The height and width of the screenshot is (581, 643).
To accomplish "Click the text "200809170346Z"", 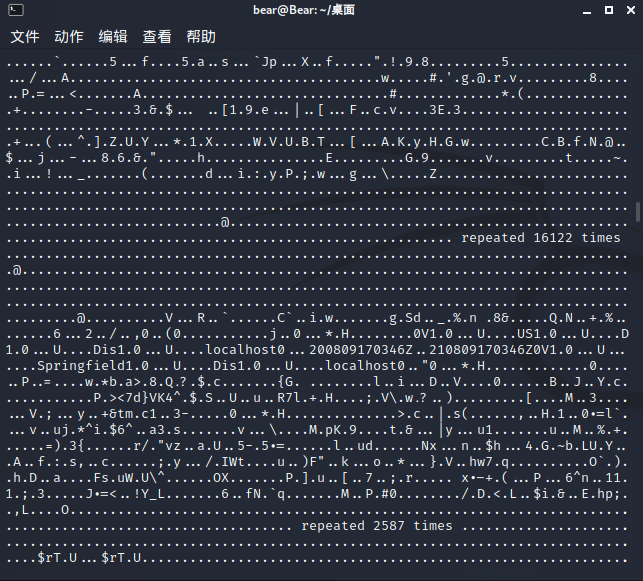I will click(361, 349).
